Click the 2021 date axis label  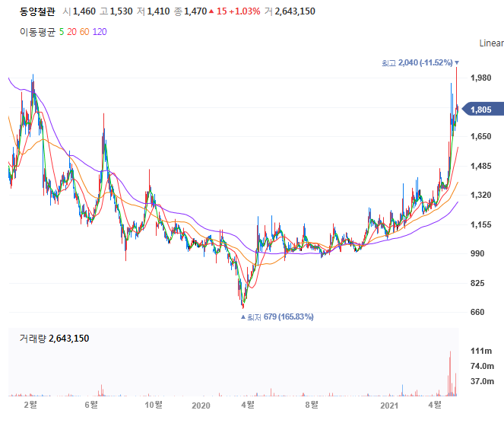389,406
